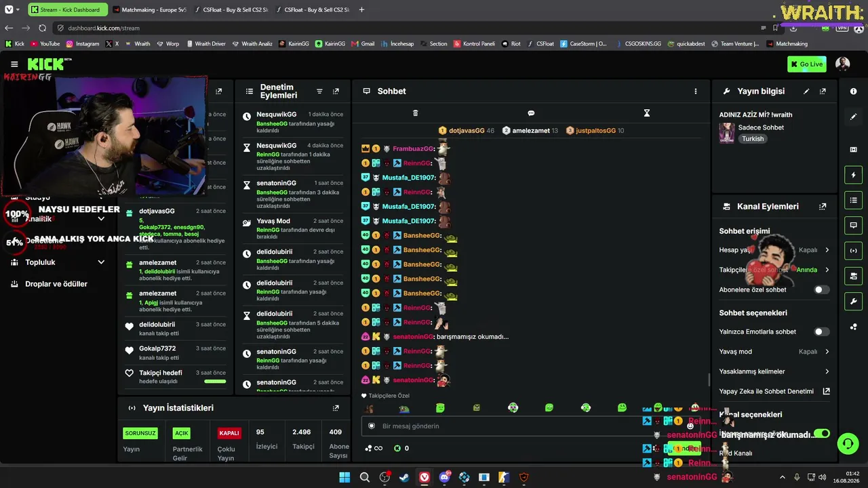Pop out the Yayın İstatistikleri panel
Image resolution: width=868 pixels, height=488 pixels.
click(336, 408)
